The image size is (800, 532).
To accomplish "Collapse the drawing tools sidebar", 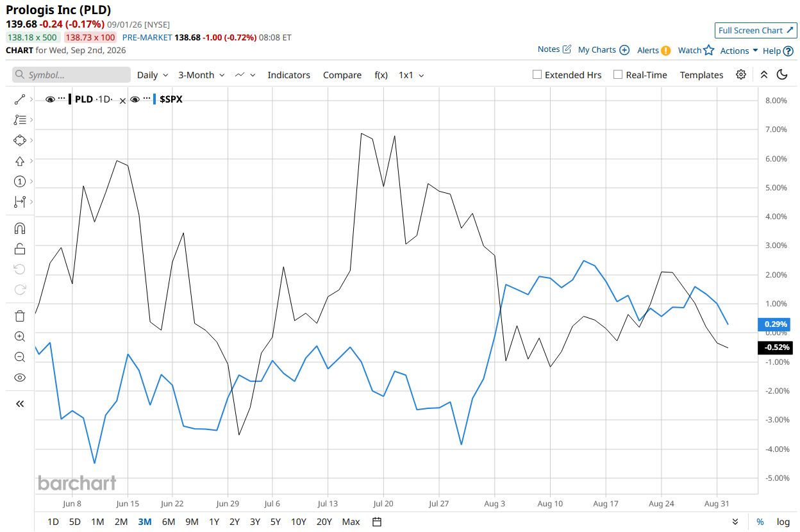I will 20,404.
